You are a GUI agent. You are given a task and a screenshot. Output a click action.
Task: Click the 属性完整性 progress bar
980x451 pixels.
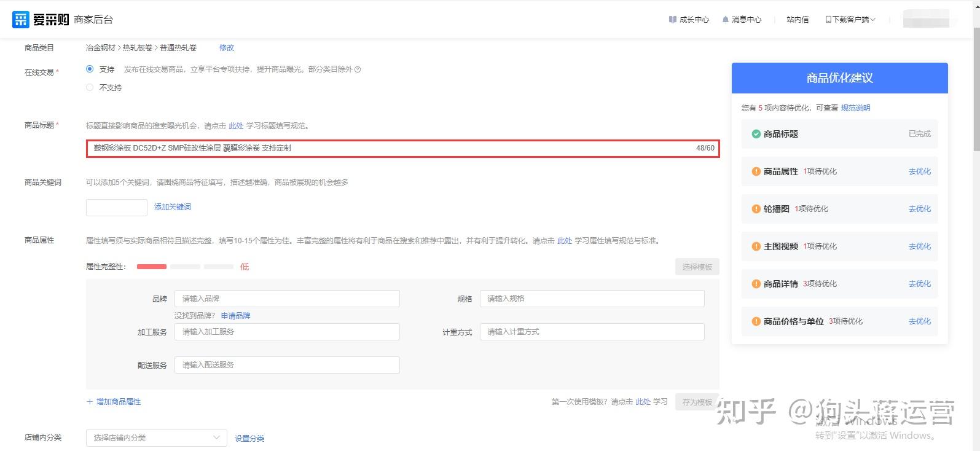coord(185,267)
